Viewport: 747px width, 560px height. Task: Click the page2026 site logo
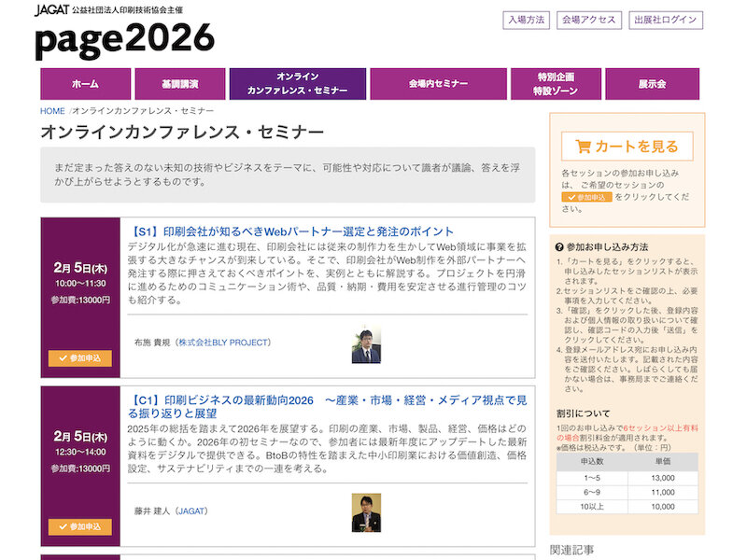coord(124,40)
